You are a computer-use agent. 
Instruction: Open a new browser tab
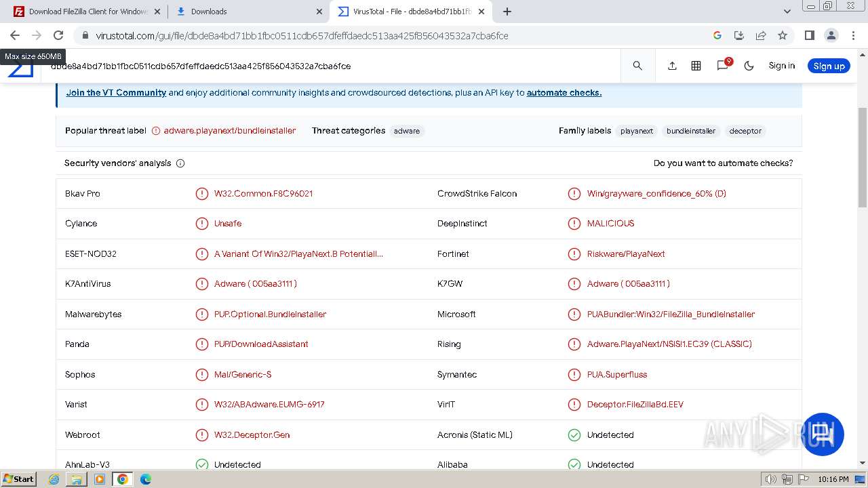[507, 12]
